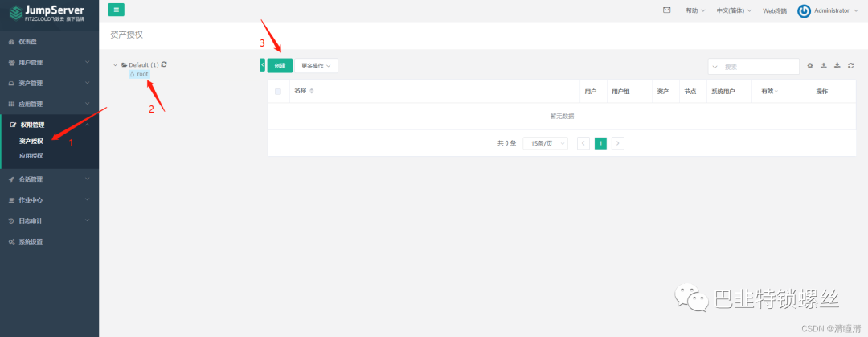Screen dimensions: 868x337
Task: Check the select-all checkbox in table header
Action: click(278, 92)
